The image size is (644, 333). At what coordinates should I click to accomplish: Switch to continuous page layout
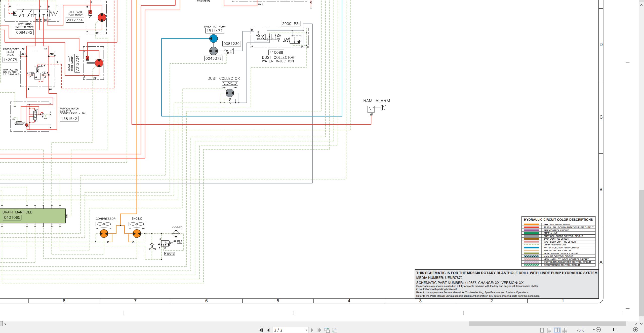coord(549,330)
